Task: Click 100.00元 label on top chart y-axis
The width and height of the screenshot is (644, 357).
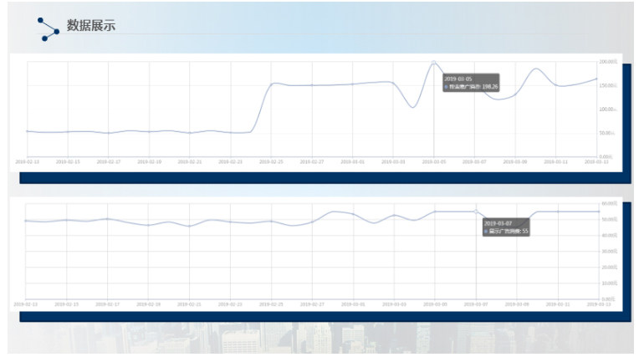Action: pyautogui.click(x=609, y=109)
